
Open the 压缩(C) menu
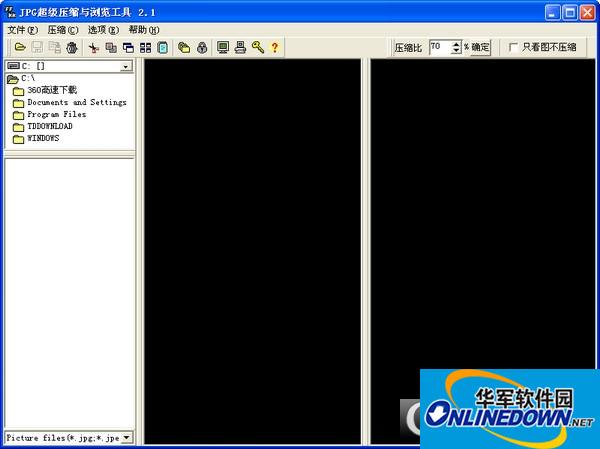point(63,30)
